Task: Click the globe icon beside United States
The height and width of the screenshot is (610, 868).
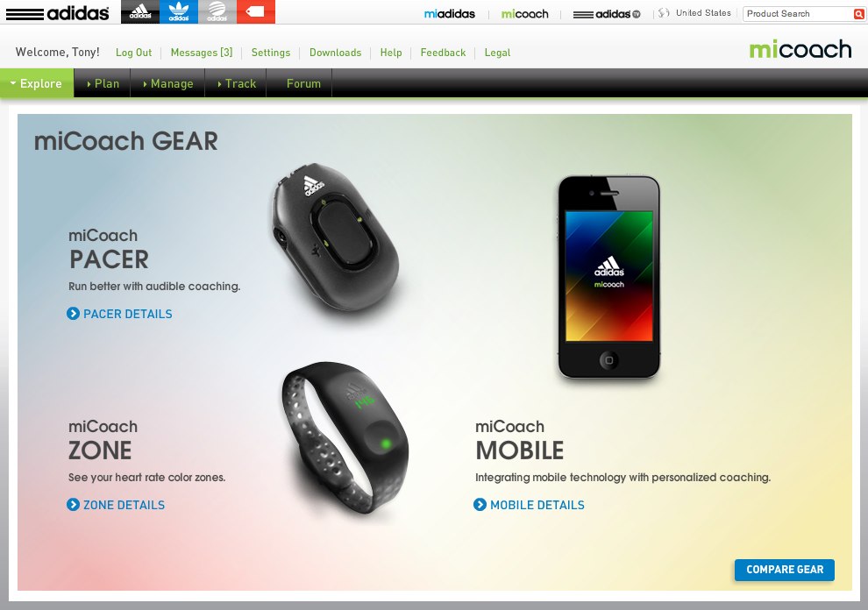Action: point(664,13)
